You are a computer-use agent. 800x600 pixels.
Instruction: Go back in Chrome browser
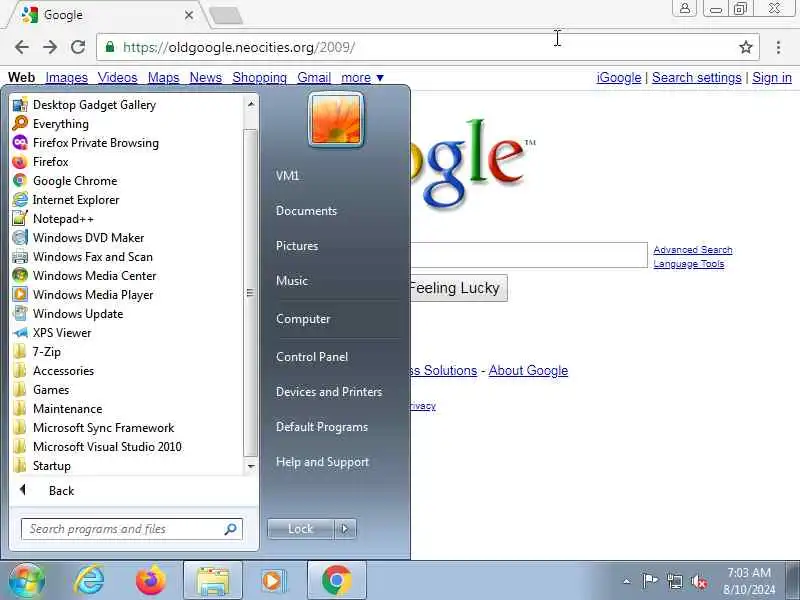[22, 47]
